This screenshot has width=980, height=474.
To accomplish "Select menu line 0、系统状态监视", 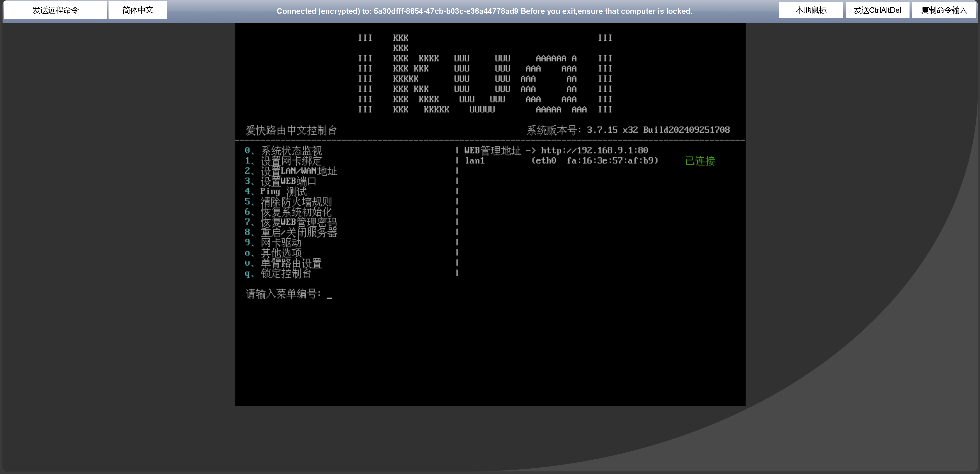I will click(x=283, y=151).
